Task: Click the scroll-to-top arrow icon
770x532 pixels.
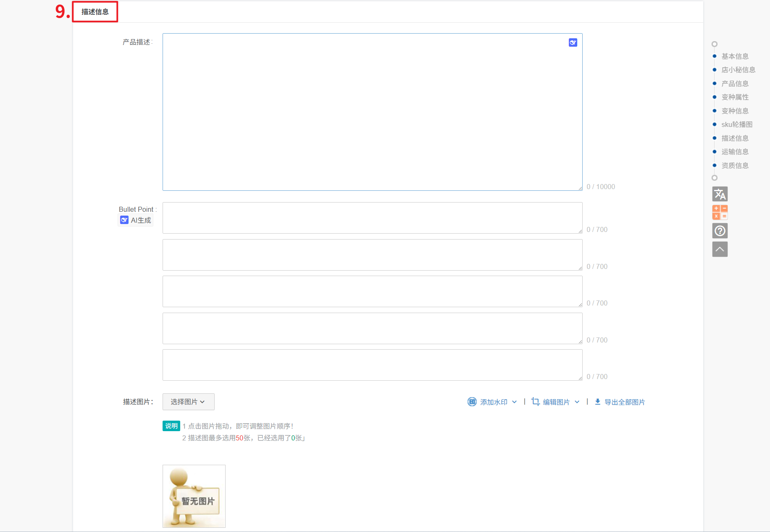Action: pyautogui.click(x=720, y=249)
